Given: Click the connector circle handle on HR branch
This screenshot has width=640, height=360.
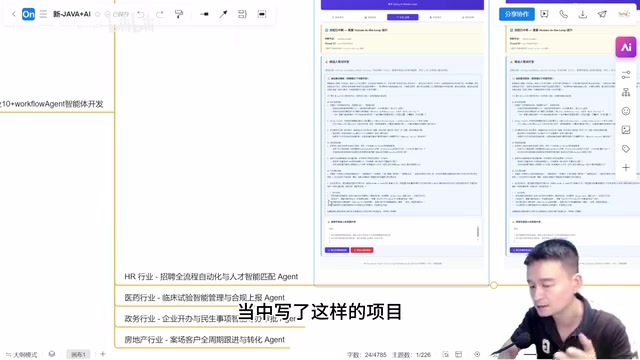Looking at the screenshot, I should [x=494, y=285].
